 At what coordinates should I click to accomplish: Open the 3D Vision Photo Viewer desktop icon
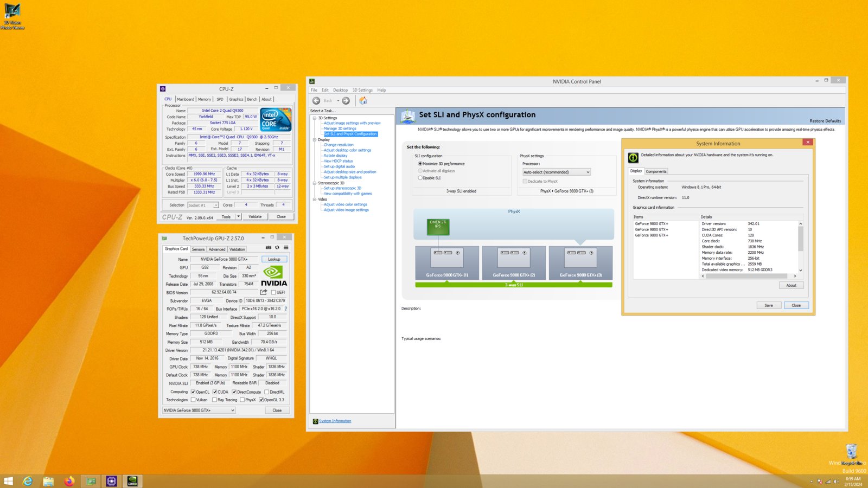[x=12, y=16]
